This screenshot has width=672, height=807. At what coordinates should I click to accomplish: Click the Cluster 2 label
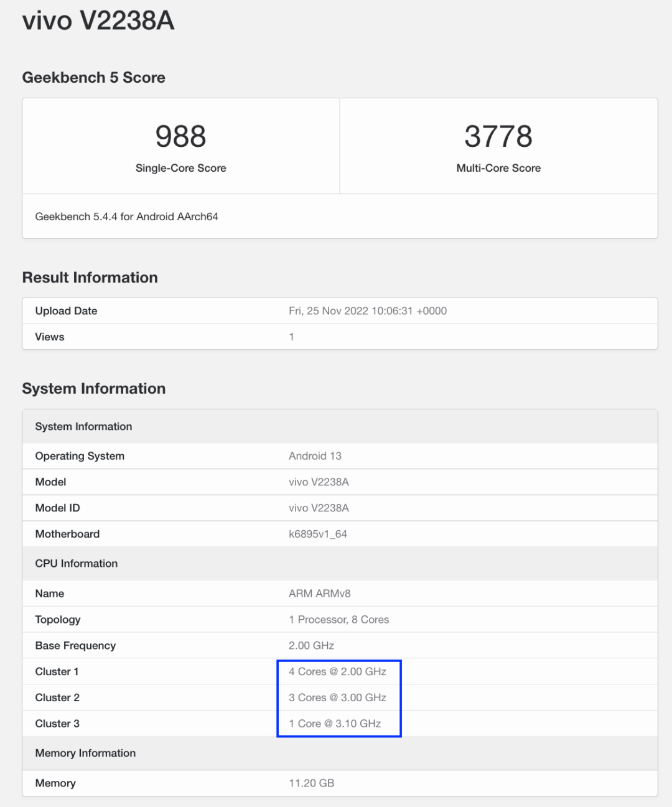click(x=57, y=697)
